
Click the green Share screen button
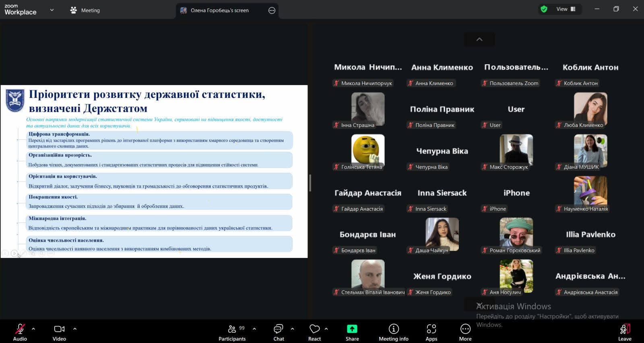click(x=352, y=333)
